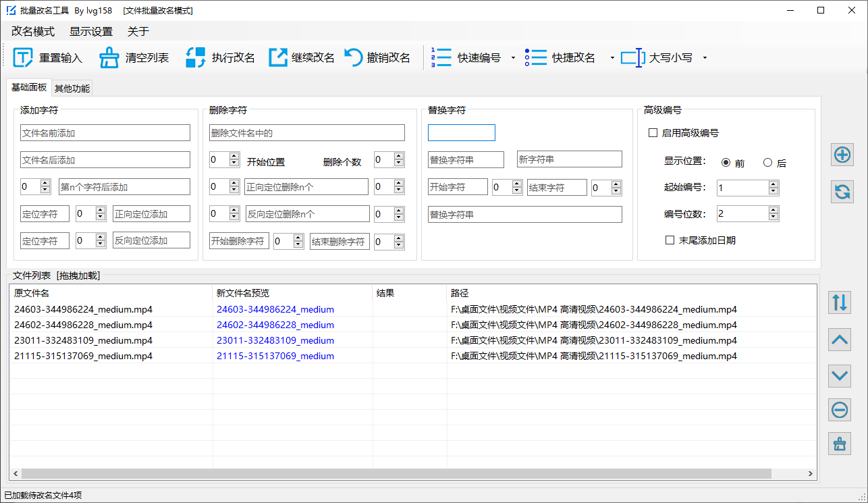This screenshot has height=503, width=868.
Task: Click the 继续改名 toolbar icon
Action: pyautogui.click(x=278, y=57)
